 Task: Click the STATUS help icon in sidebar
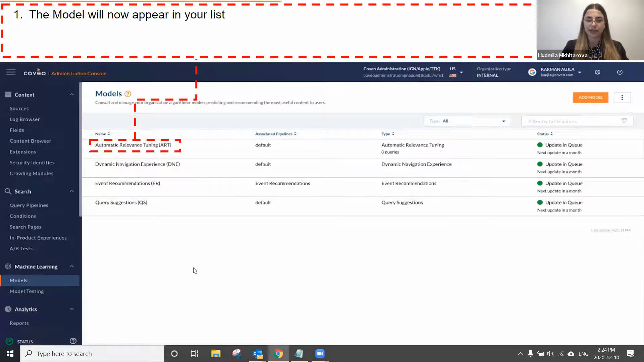click(73, 341)
